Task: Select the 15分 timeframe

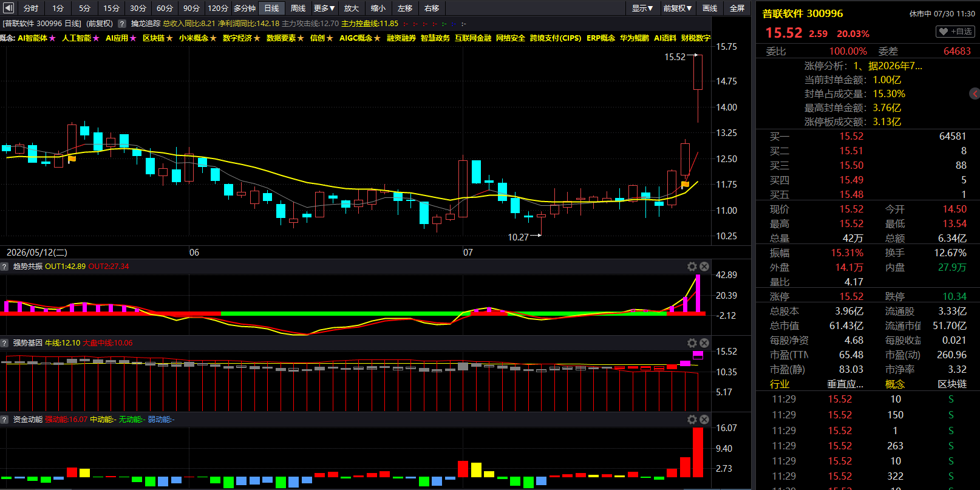Action: (x=111, y=8)
